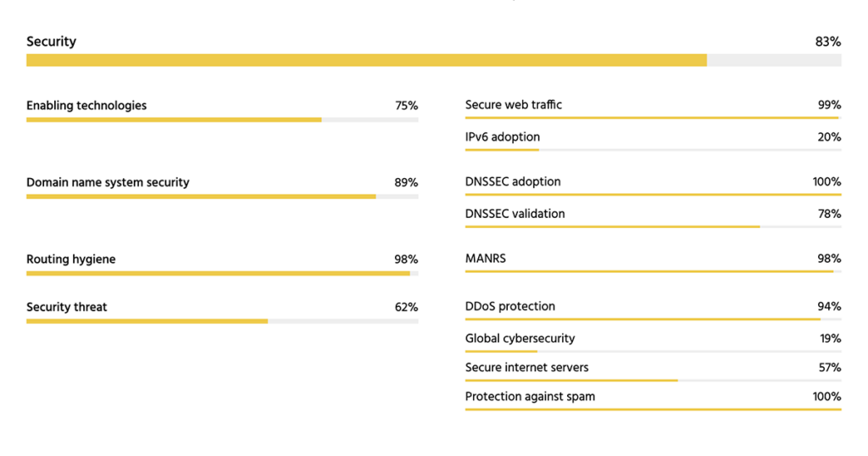Image resolution: width=868 pixels, height=456 pixels.
Task: Click the overall Security 83% progress bar
Action: pyautogui.click(x=433, y=60)
